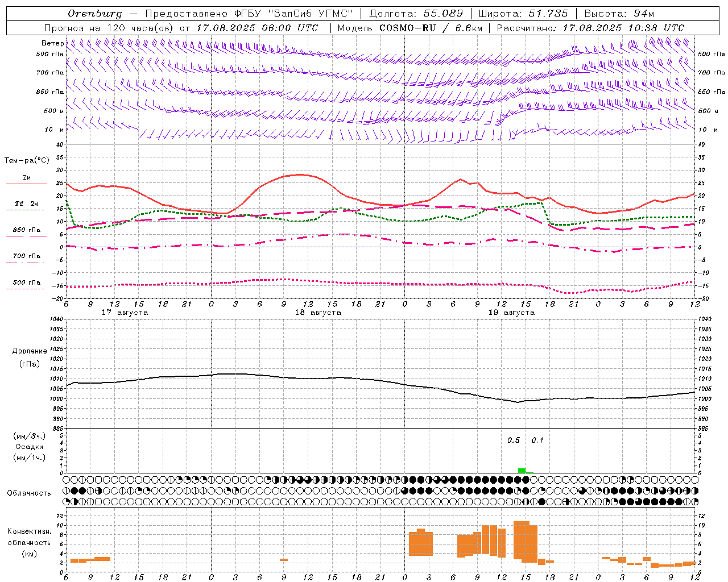Click the lowest point of the black pressure curve

518,402
